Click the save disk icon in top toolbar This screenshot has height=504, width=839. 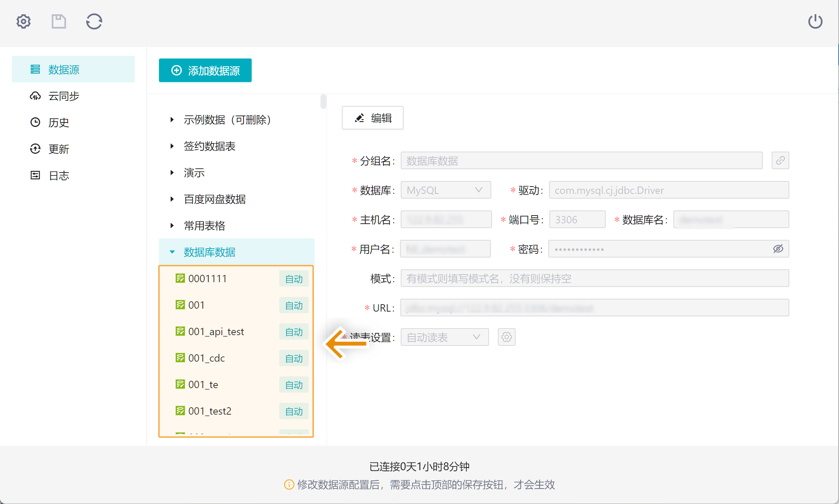59,21
